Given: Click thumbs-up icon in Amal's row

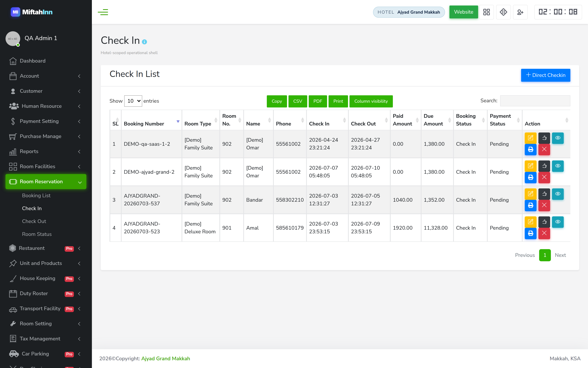Looking at the screenshot, I should 544,222.
